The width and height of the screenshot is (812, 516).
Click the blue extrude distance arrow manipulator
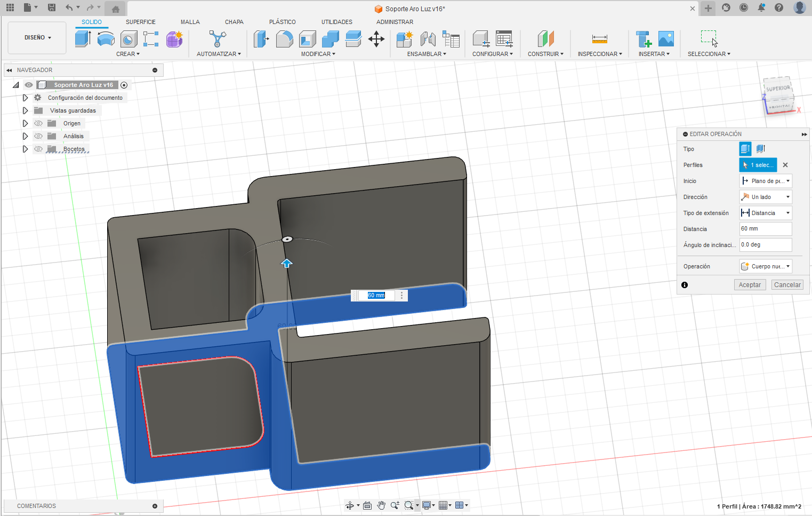pyautogui.click(x=287, y=263)
